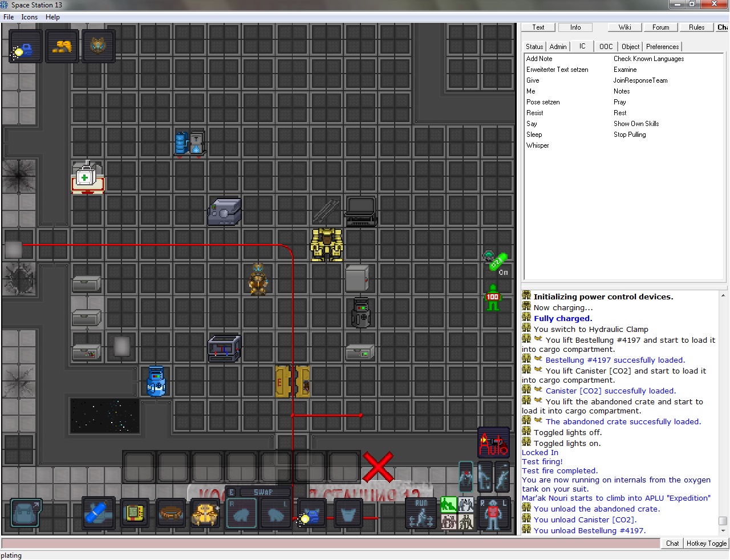Click the small E equip button

pyautogui.click(x=231, y=492)
